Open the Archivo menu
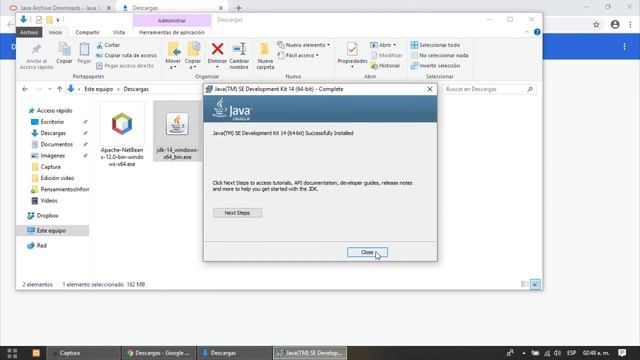640x360 pixels. (x=29, y=32)
